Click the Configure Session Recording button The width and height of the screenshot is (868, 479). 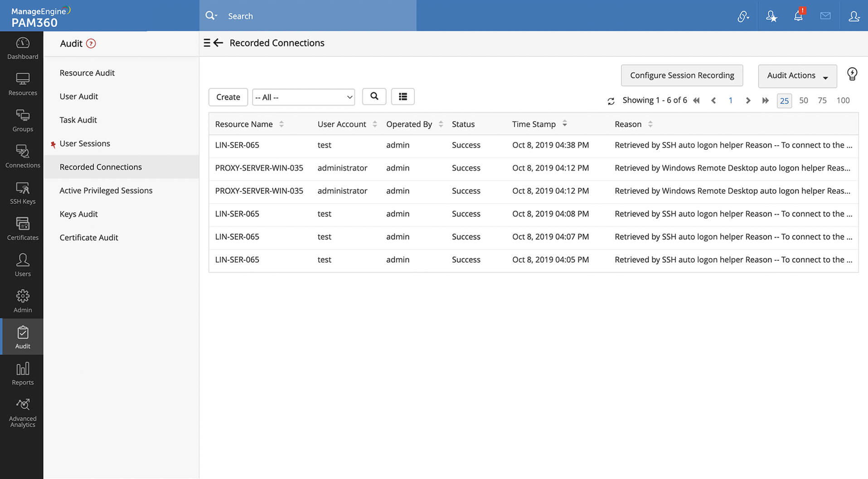pyautogui.click(x=682, y=75)
